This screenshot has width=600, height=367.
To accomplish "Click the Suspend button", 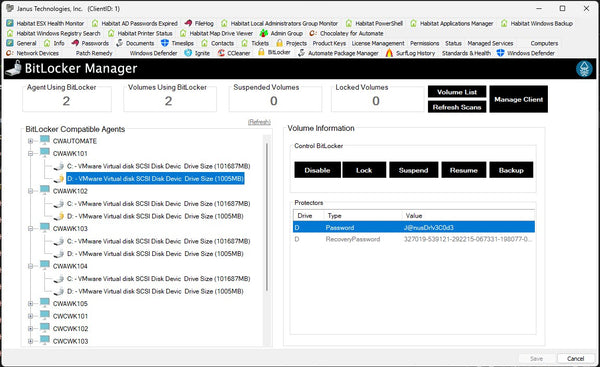I will tap(413, 170).
